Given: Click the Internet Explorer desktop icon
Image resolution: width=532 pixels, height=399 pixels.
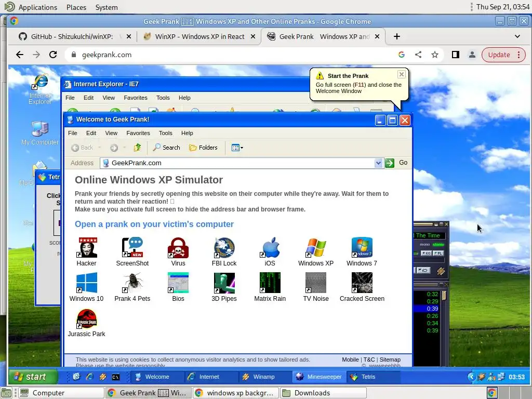Looking at the screenshot, I should (40, 89).
